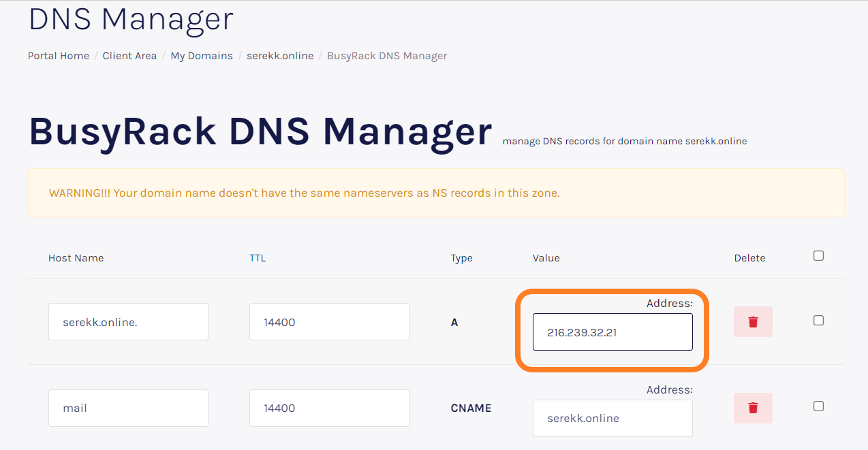
Task: Click the 'manage DNS records for domain name' subtitle
Action: click(x=625, y=142)
